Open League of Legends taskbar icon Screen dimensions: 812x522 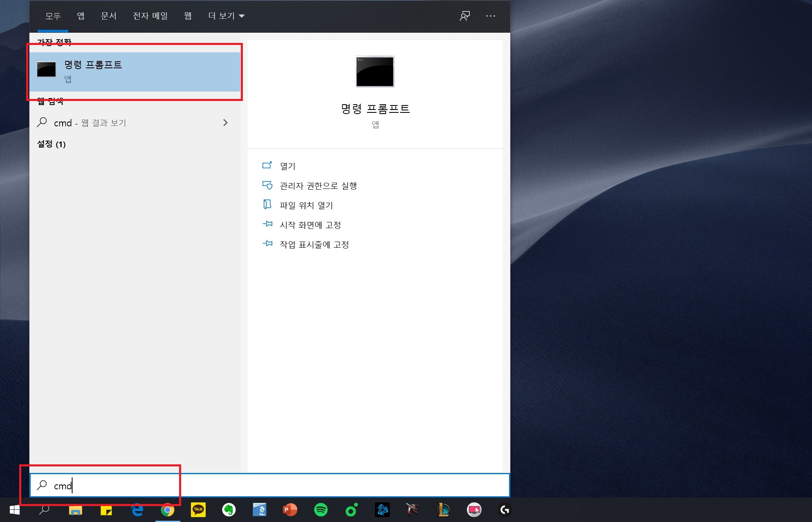pyautogui.click(x=443, y=510)
